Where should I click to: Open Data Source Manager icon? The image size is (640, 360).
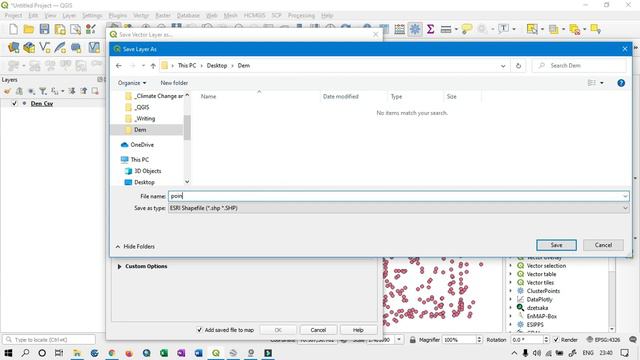[x=13, y=48]
